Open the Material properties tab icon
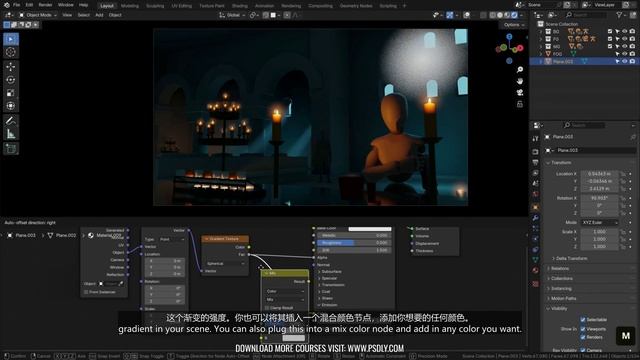 coord(536,270)
